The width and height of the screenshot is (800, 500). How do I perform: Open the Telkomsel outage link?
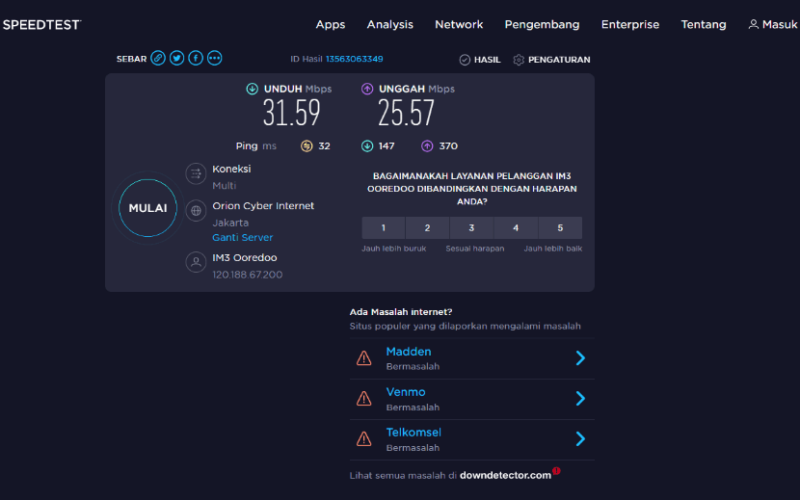(x=413, y=432)
